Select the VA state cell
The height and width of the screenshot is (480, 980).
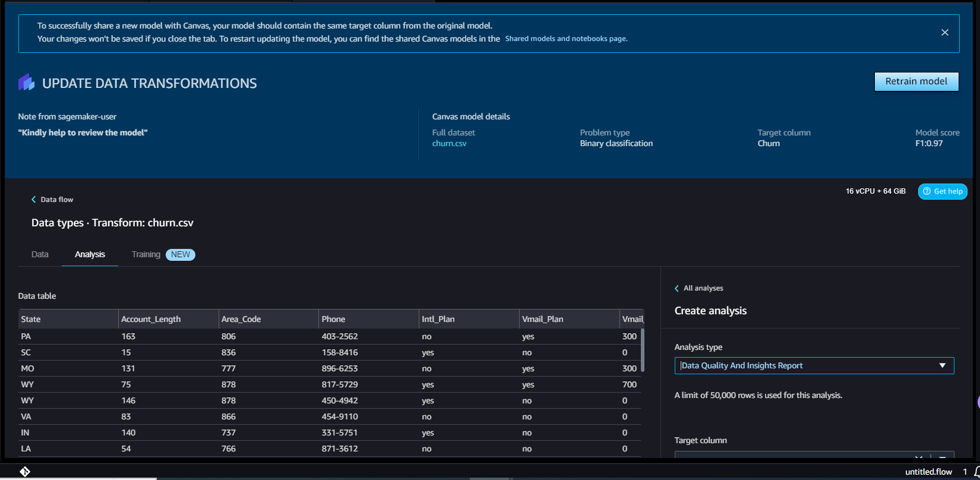click(26, 416)
